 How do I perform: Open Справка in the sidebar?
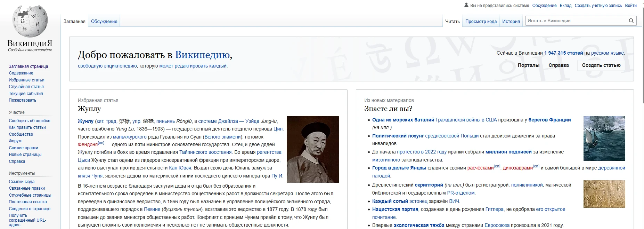click(x=17, y=161)
